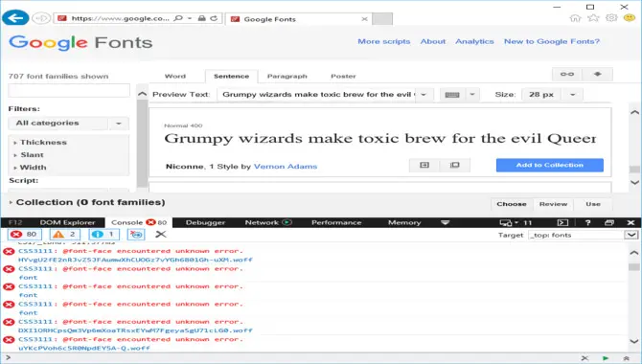642x364 pixels.
Task: Close the F12 developer tools pane
Action: 631,223
